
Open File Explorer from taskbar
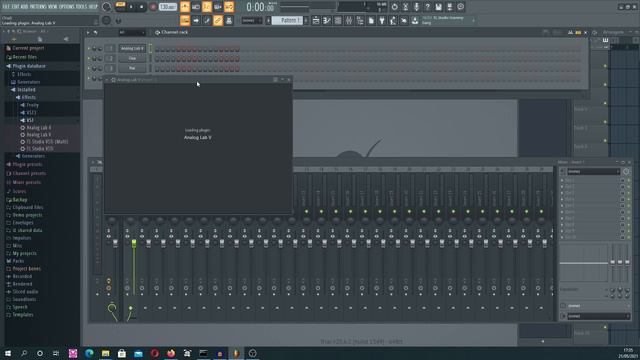point(105,353)
